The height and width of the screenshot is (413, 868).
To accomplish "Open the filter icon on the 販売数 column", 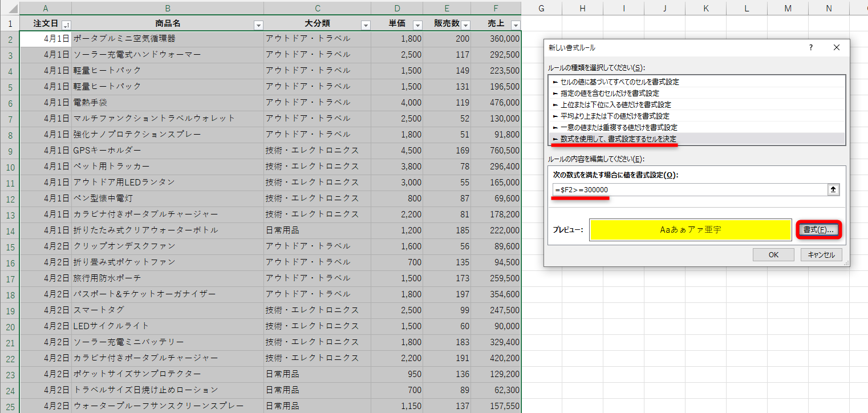I will (465, 24).
